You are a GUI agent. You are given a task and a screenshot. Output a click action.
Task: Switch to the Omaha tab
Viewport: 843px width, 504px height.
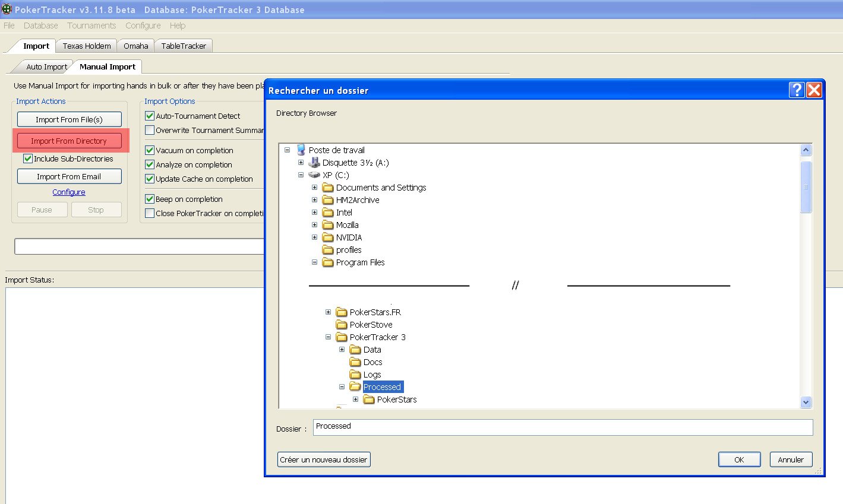click(136, 46)
